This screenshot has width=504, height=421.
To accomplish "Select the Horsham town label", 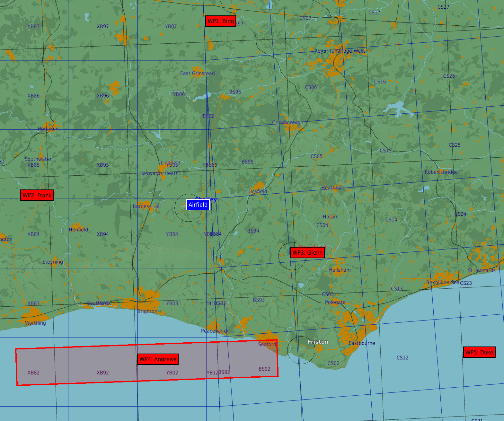I will [48, 129].
